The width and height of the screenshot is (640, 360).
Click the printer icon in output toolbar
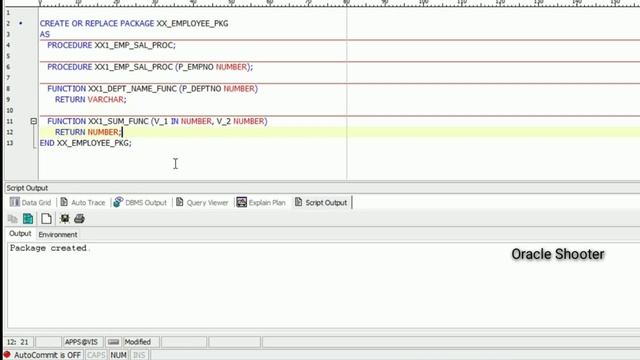(x=79, y=219)
